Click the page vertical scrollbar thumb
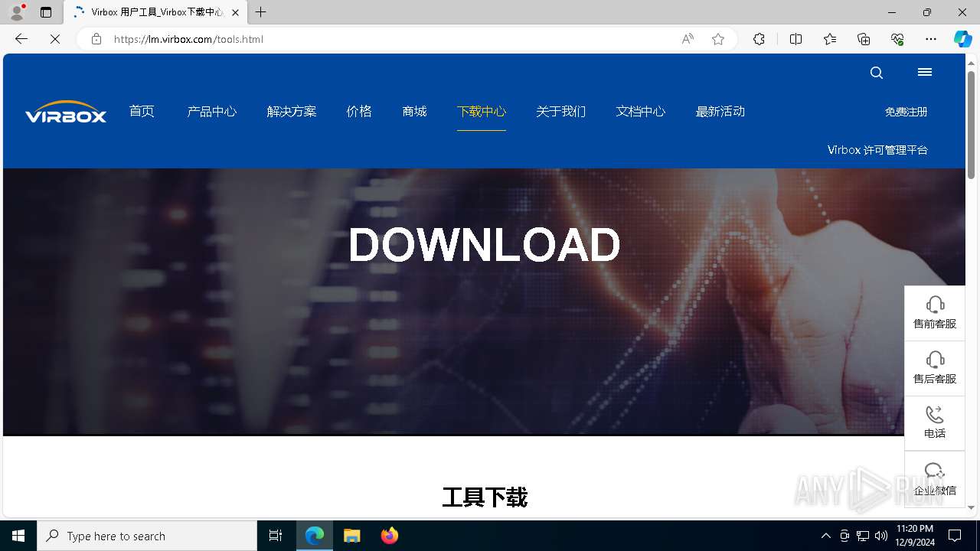The width and height of the screenshot is (980, 551). (x=971, y=126)
